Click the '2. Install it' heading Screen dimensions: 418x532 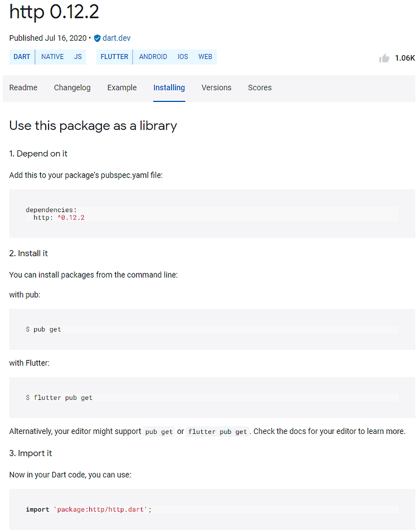click(28, 253)
